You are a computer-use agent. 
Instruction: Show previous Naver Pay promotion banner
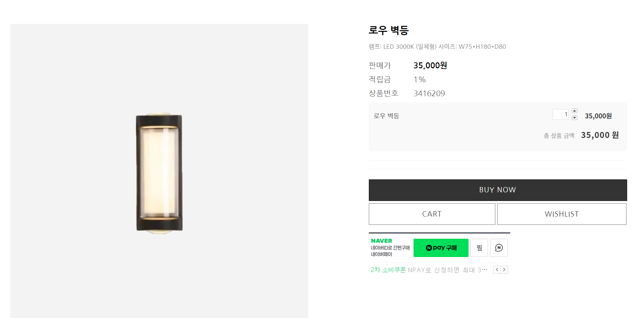(x=497, y=270)
